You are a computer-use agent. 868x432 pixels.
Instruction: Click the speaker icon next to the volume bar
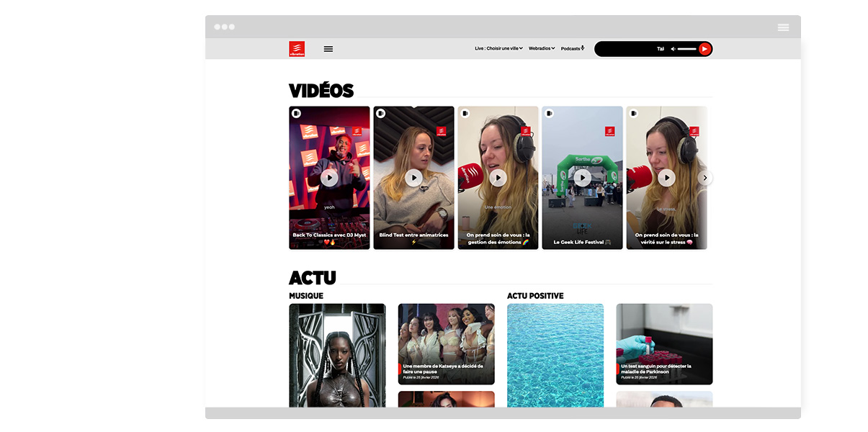(672, 49)
